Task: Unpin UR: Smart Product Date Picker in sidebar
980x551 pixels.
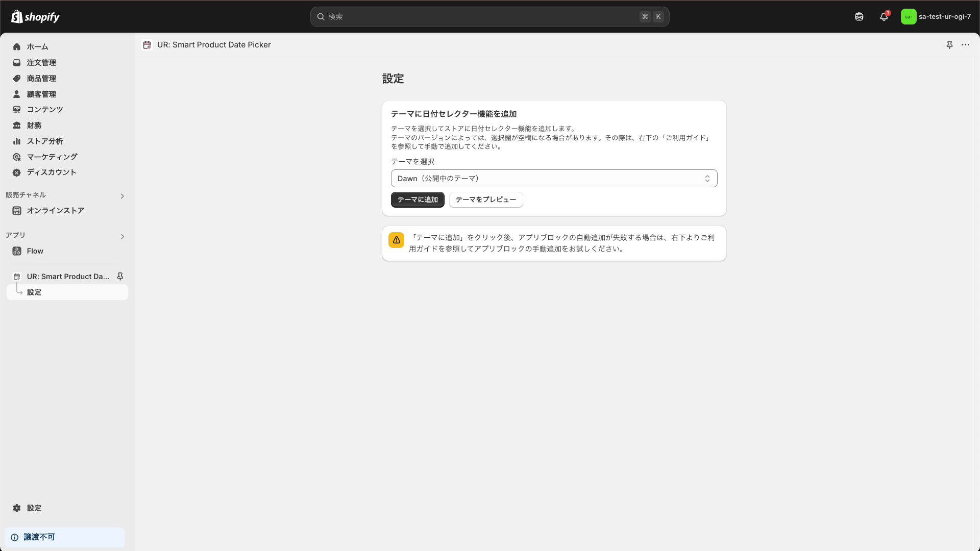Action: [120, 277]
